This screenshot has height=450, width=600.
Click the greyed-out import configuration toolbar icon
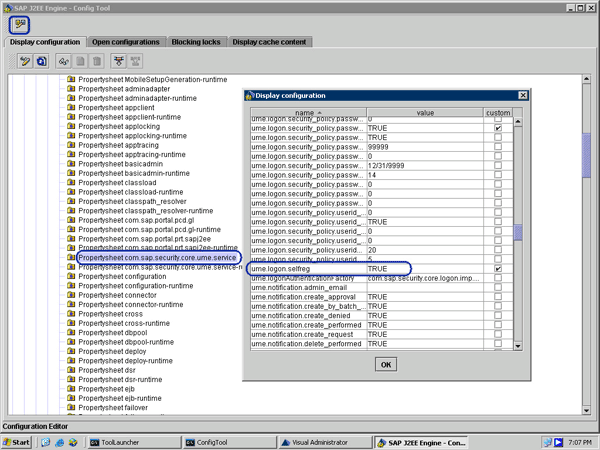135,61
